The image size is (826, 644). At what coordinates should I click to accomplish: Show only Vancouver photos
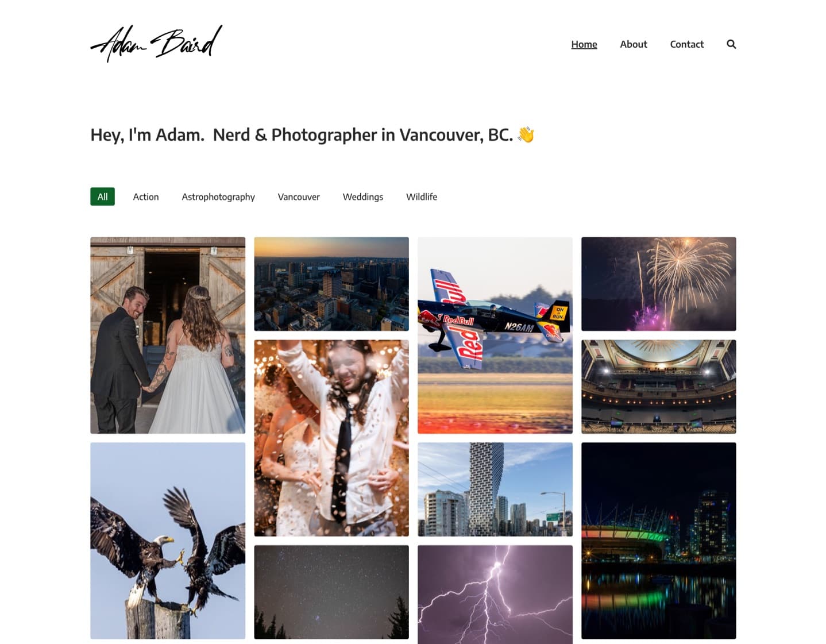[x=299, y=196]
